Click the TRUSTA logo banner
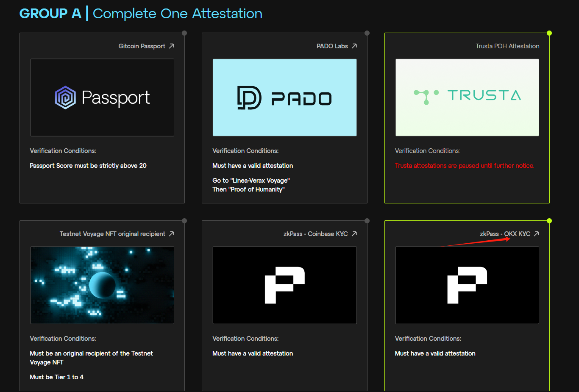This screenshot has height=392, width=579. (467, 97)
